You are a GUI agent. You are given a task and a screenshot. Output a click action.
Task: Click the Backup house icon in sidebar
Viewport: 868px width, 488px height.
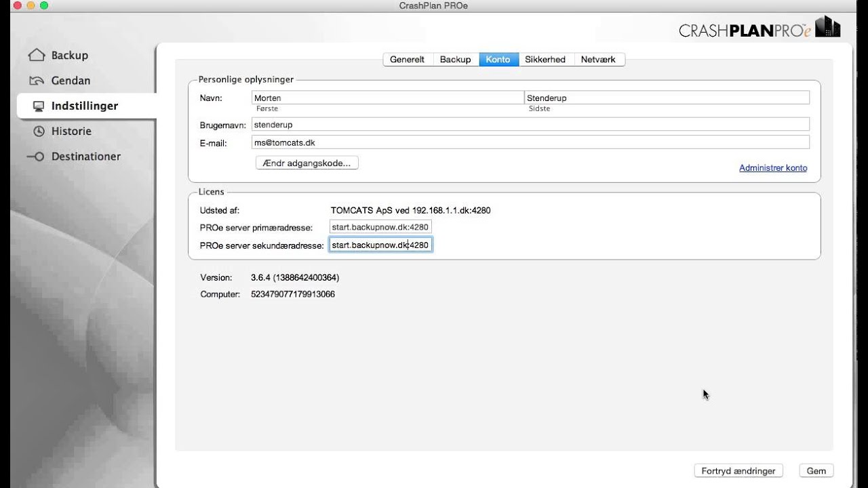(37, 56)
